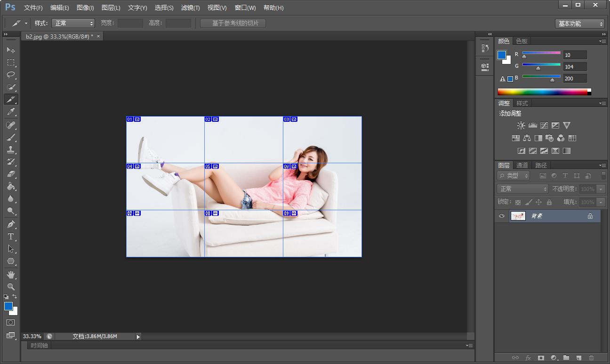Open the 滤镜(T) menu
The image size is (610, 364).
click(x=190, y=8)
